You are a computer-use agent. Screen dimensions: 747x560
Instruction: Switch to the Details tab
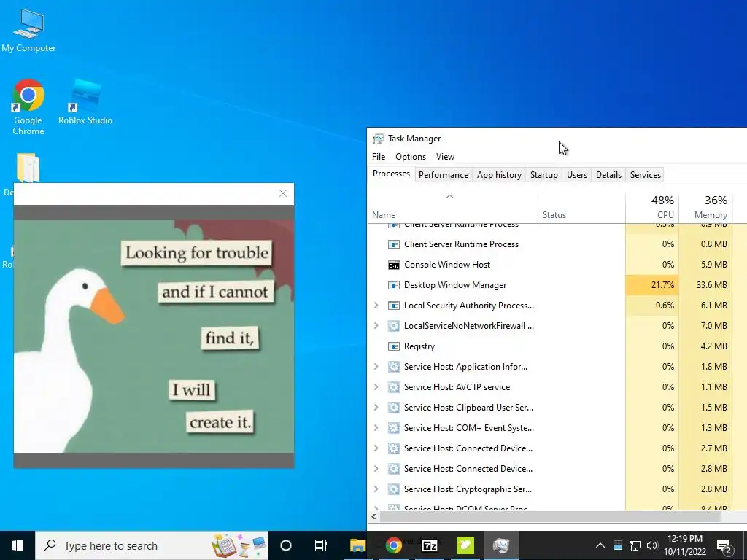(x=609, y=175)
